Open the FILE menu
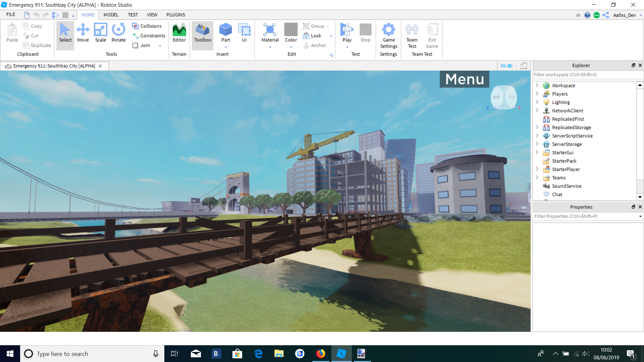The height and width of the screenshot is (362, 644). tap(10, 14)
